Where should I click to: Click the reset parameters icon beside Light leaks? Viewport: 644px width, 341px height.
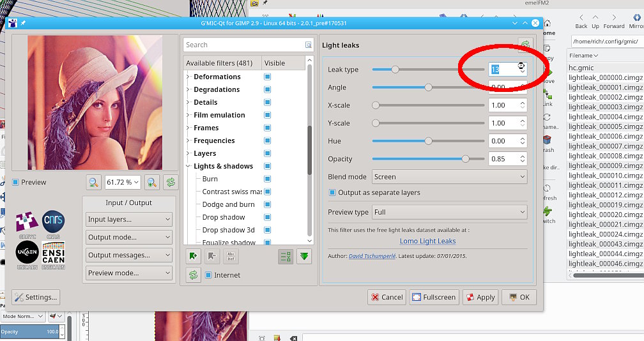525,45
